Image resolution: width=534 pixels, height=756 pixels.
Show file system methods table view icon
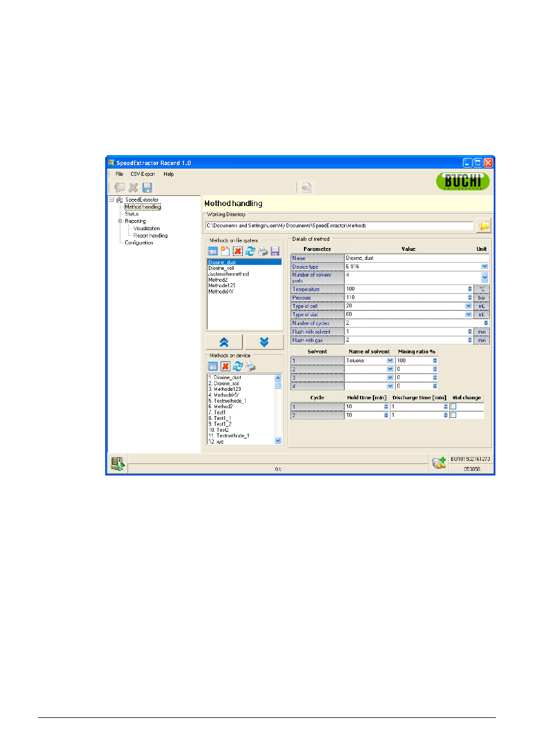click(213, 251)
